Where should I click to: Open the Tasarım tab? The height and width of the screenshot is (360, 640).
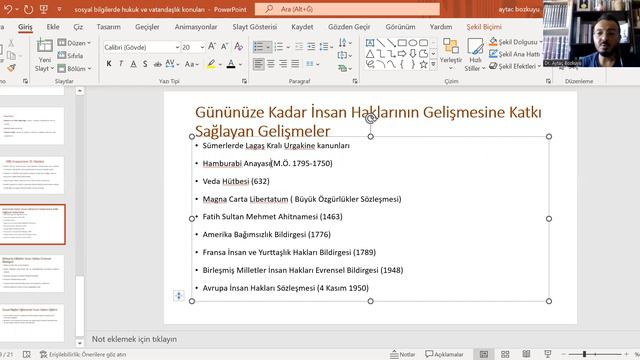coord(109,27)
